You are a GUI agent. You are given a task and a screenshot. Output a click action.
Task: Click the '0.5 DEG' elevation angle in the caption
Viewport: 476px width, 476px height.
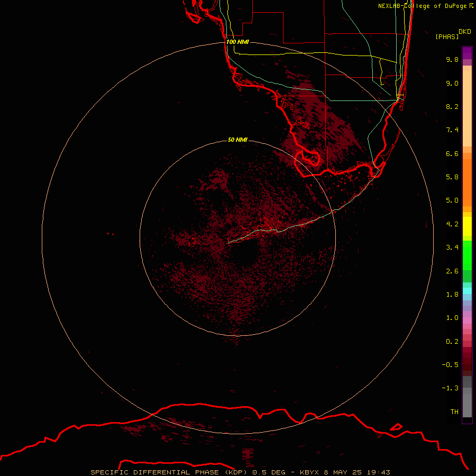269,472
